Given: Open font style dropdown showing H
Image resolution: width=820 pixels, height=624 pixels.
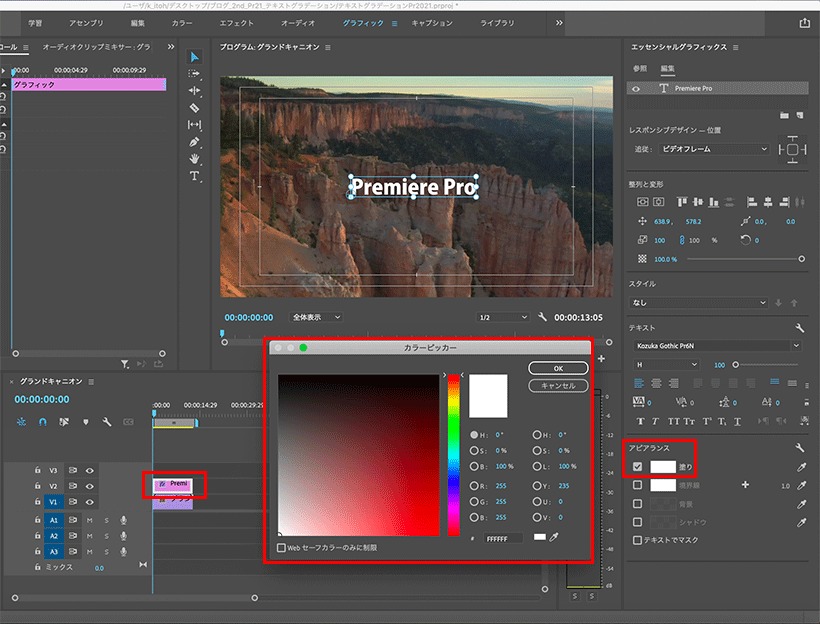Looking at the screenshot, I should pyautogui.click(x=666, y=365).
